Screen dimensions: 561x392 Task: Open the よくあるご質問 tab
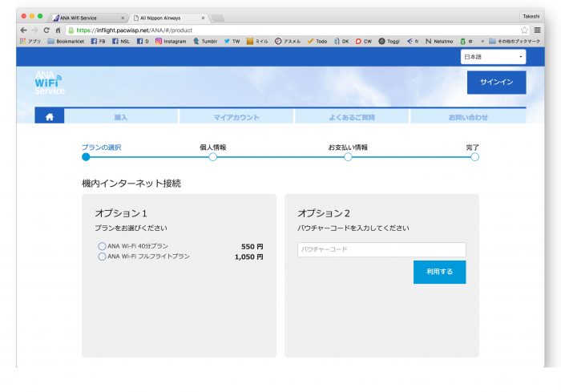coord(351,117)
